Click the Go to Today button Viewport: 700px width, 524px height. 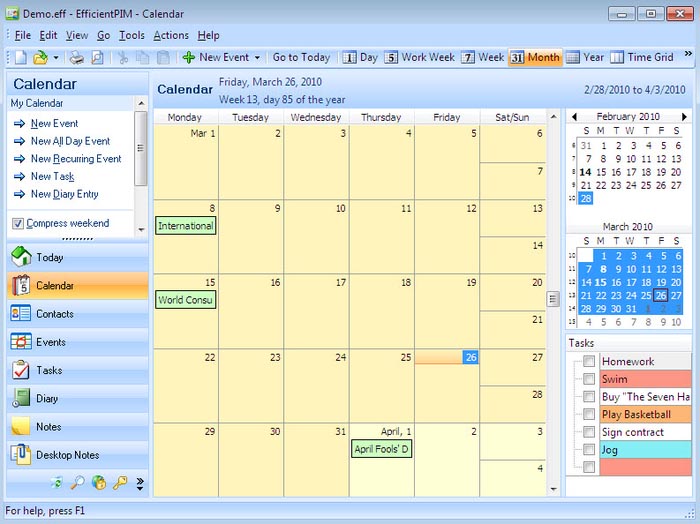click(x=301, y=58)
